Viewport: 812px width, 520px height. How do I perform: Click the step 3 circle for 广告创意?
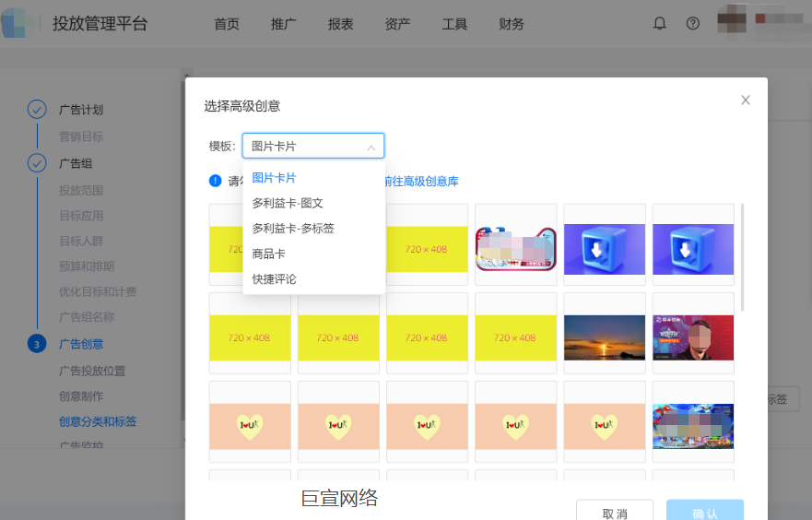(37, 344)
